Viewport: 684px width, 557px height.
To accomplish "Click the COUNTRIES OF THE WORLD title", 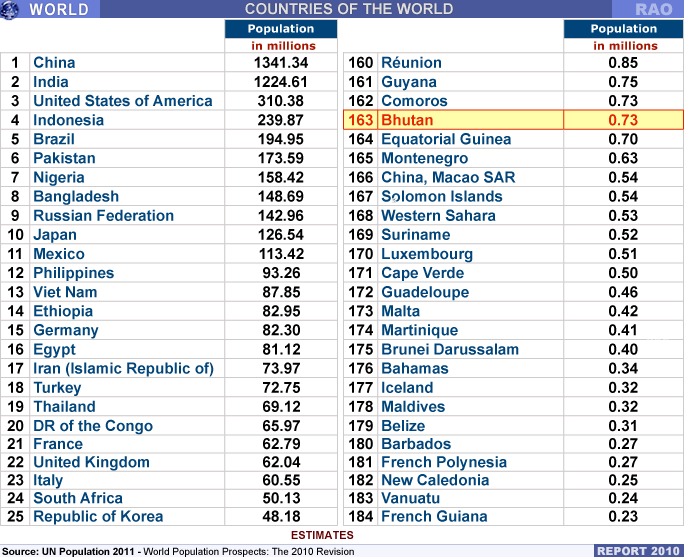I will click(348, 10).
